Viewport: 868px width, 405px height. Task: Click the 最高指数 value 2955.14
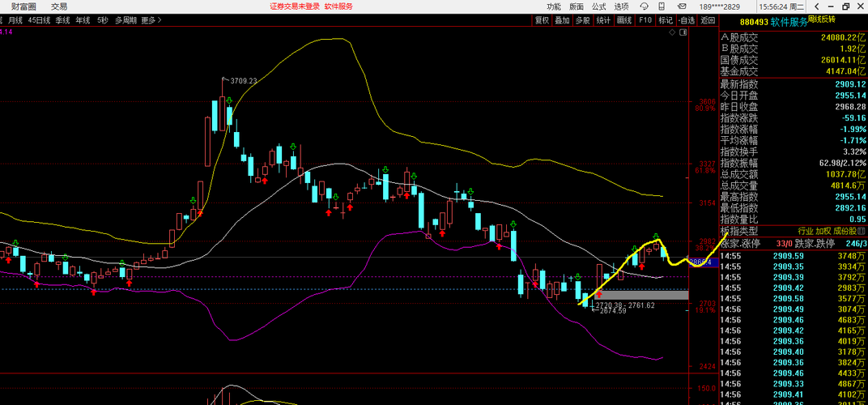849,197
